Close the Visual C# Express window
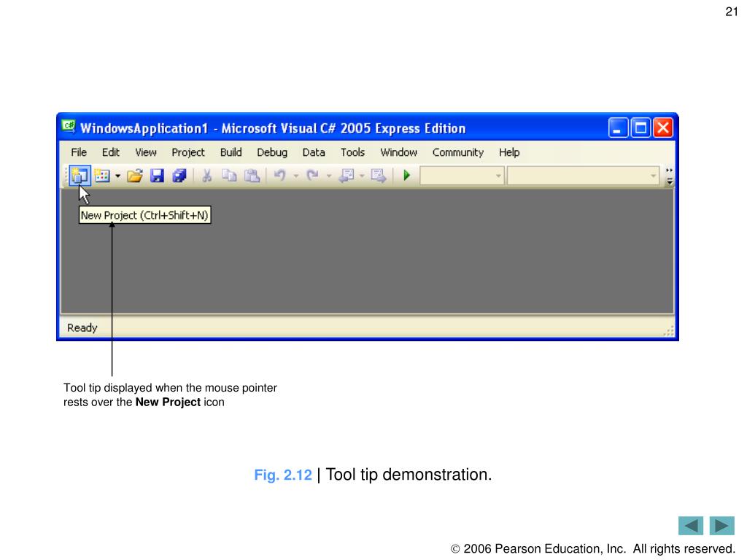This screenshot has width=747, height=560. click(663, 128)
